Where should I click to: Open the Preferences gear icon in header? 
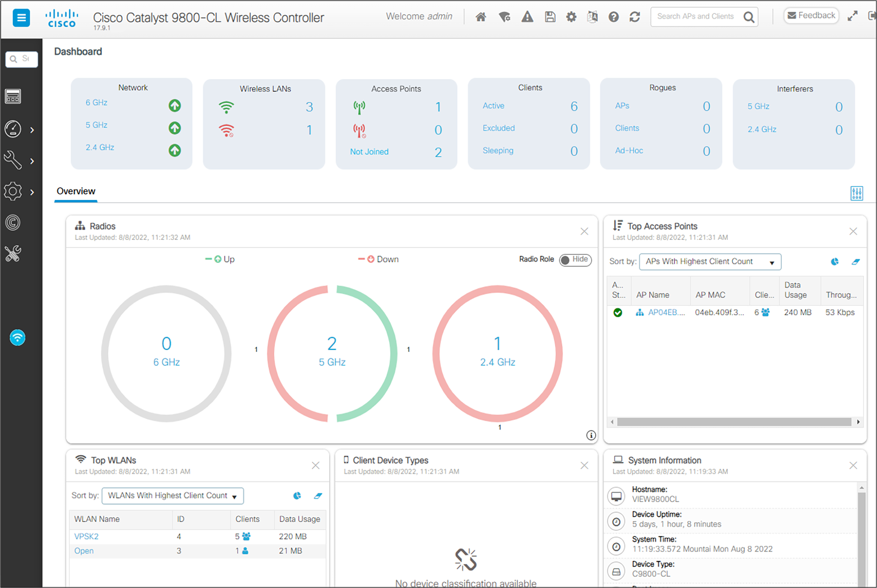[571, 17]
